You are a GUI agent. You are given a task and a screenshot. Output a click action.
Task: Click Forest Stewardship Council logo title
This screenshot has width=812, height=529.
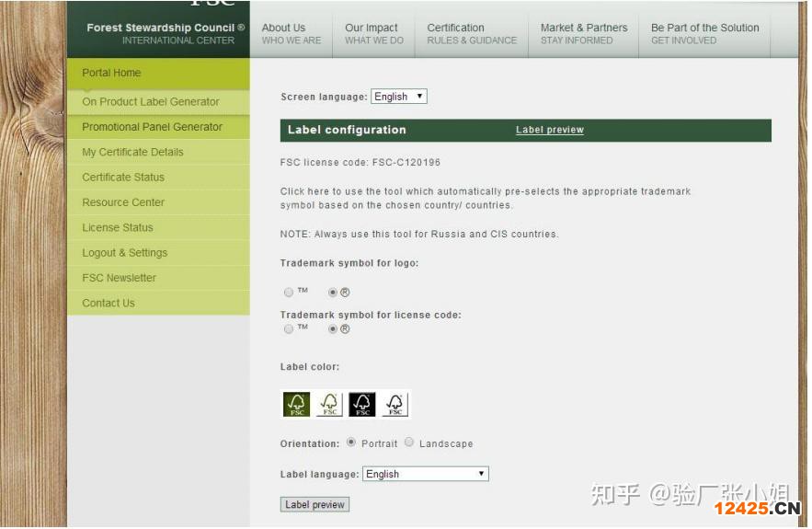pos(166,28)
